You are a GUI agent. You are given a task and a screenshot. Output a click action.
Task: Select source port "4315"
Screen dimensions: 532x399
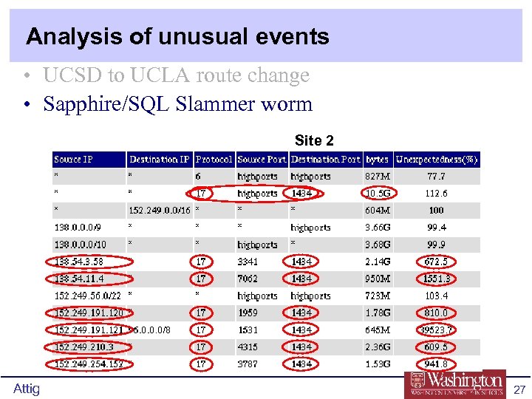[248, 347]
